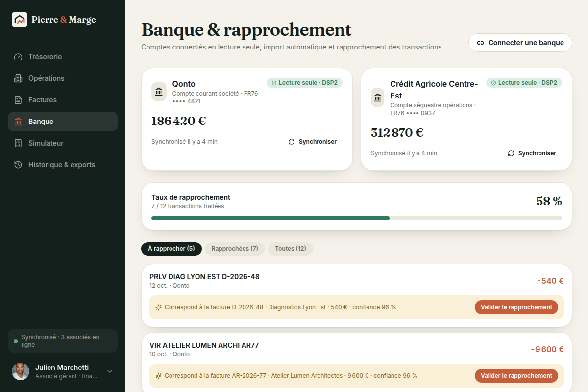The image size is (588, 392).
Task: Click the refresh icon on Crédit Agricole card
Action: click(x=511, y=153)
